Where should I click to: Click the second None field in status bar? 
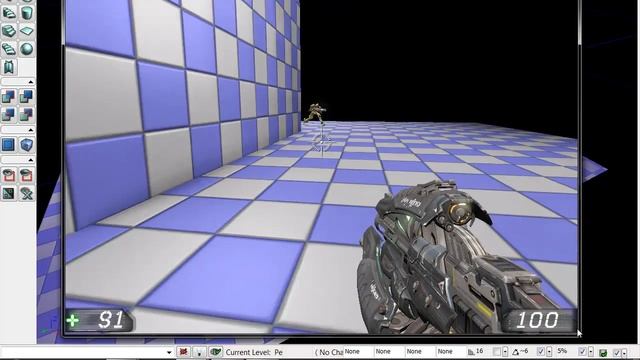point(389,351)
